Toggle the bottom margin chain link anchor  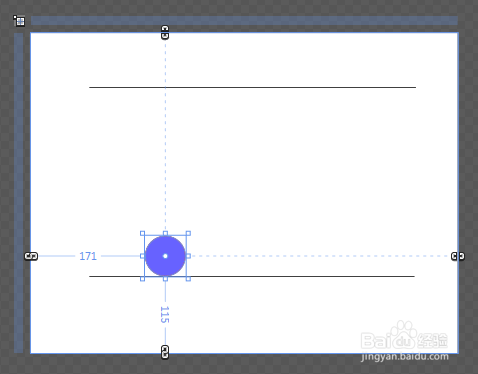point(165,352)
